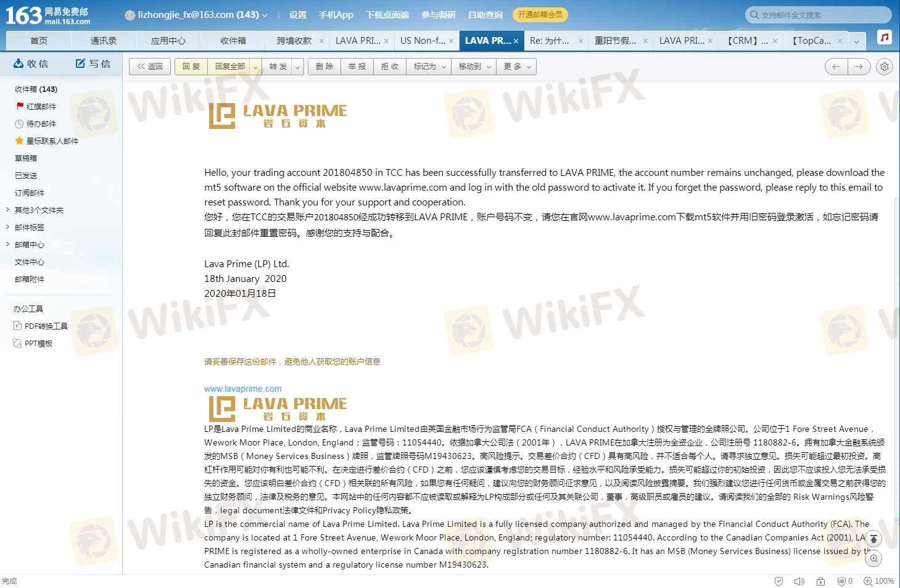This screenshot has height=588, width=900.
Task: Click the starred contacts star icon
Action: [x=19, y=141]
